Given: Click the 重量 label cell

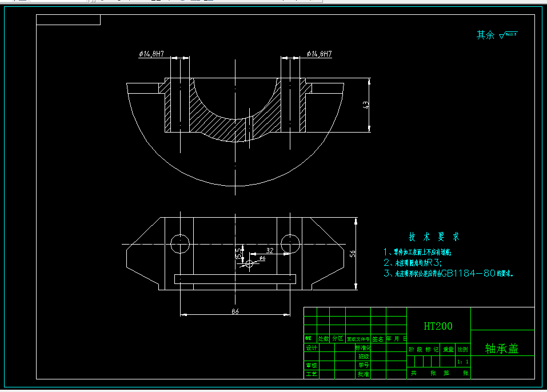Looking at the screenshot, I should [x=448, y=349].
